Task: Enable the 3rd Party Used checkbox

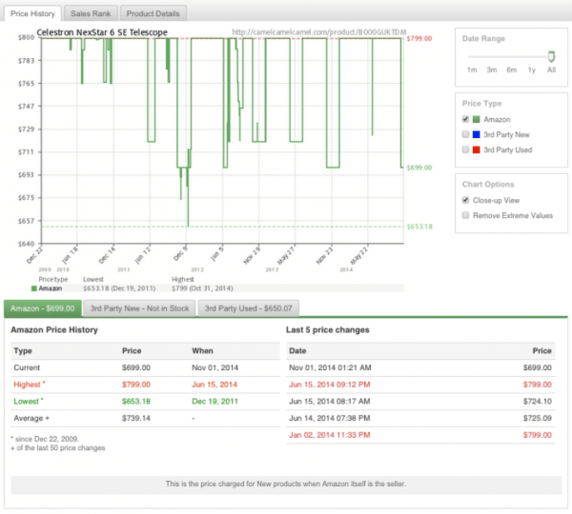Action: [465, 150]
